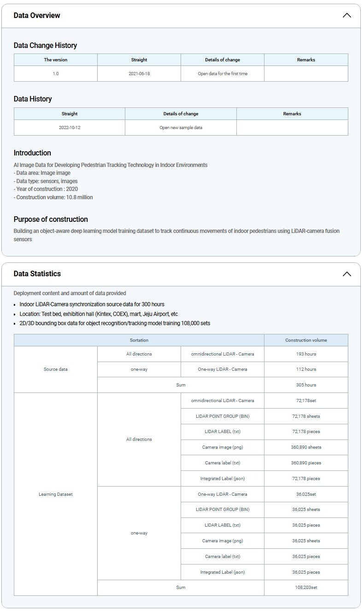364x612 pixels.
Task: Click the Data Statistics panel title
Action: coord(37,273)
